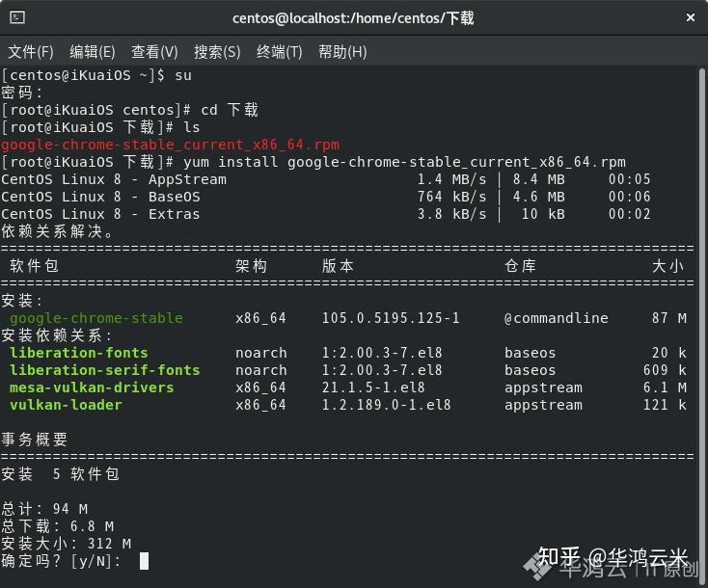This screenshot has height=588, width=708.
Task: Click the 安装依赖关系: label
Action: [x=57, y=335]
